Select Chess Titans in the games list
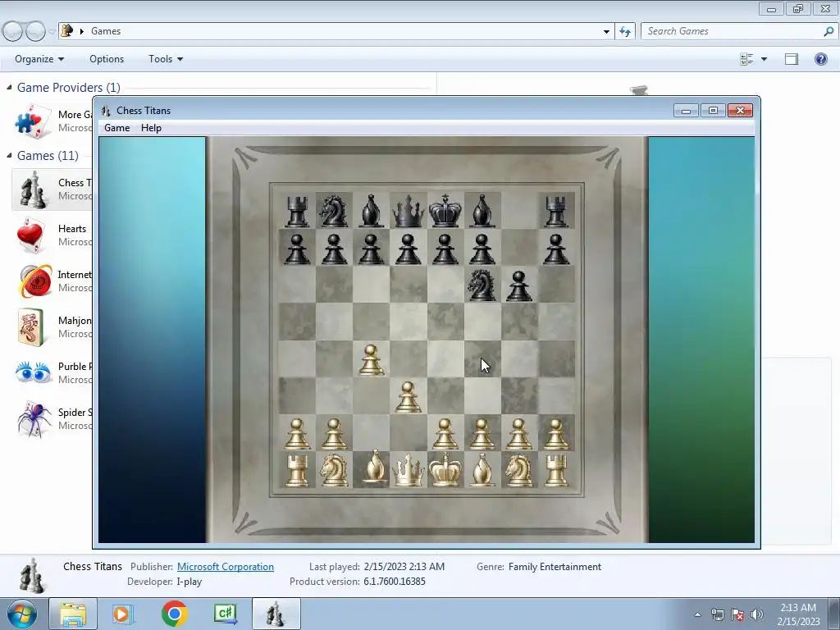840x630 pixels. [52, 189]
